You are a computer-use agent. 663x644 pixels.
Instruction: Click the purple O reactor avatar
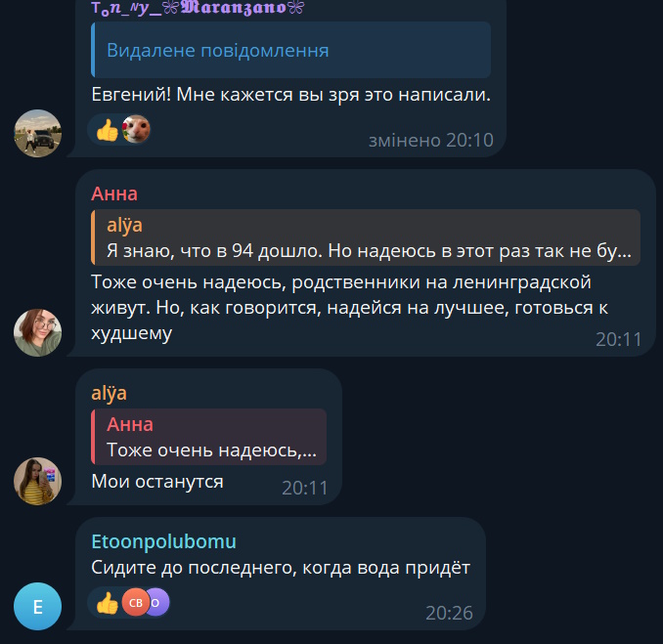click(x=158, y=602)
